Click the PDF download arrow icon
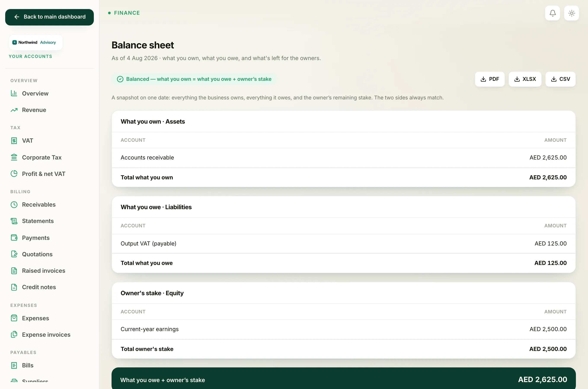This screenshot has width=588, height=389. pyautogui.click(x=483, y=79)
